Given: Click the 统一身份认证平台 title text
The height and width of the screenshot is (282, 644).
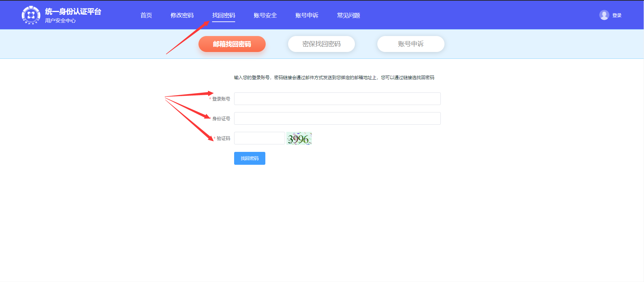Looking at the screenshot, I should (73, 12).
